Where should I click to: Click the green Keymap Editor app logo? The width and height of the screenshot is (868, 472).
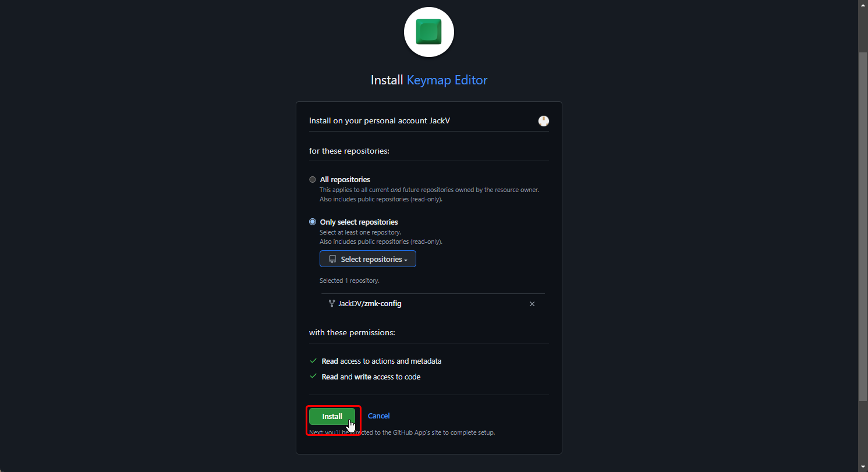[428, 32]
